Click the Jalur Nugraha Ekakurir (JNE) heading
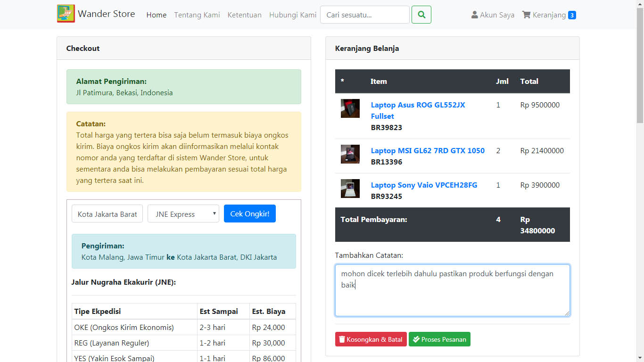The width and height of the screenshot is (644, 362). click(x=124, y=282)
